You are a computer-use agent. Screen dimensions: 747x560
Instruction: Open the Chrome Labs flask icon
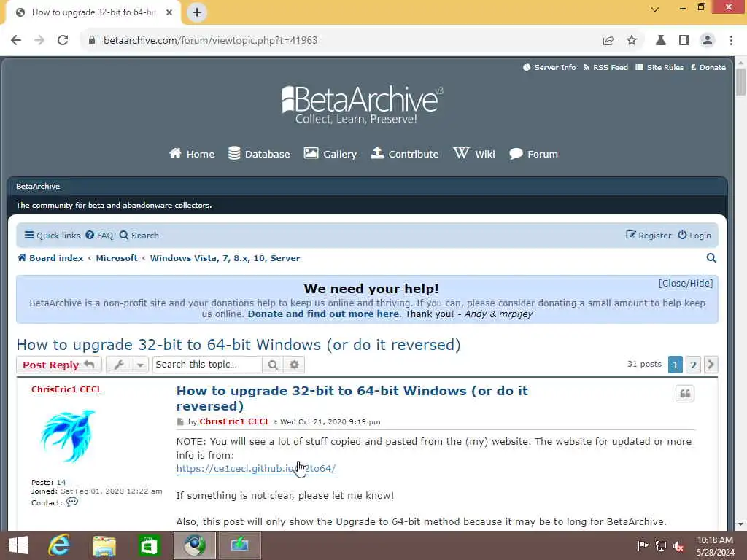pyautogui.click(x=661, y=41)
